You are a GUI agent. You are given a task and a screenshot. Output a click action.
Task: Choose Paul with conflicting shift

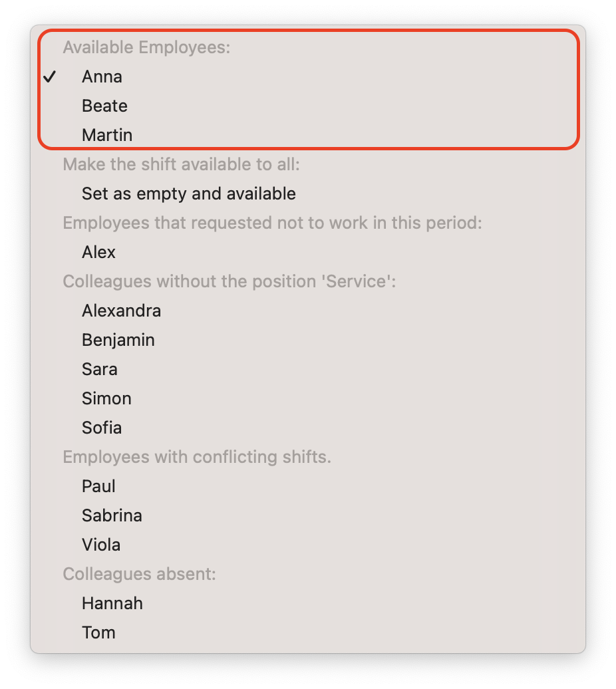[x=307, y=486]
